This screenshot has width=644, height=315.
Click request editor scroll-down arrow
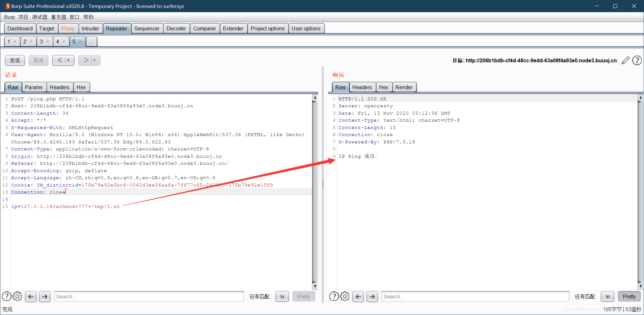tap(315, 286)
